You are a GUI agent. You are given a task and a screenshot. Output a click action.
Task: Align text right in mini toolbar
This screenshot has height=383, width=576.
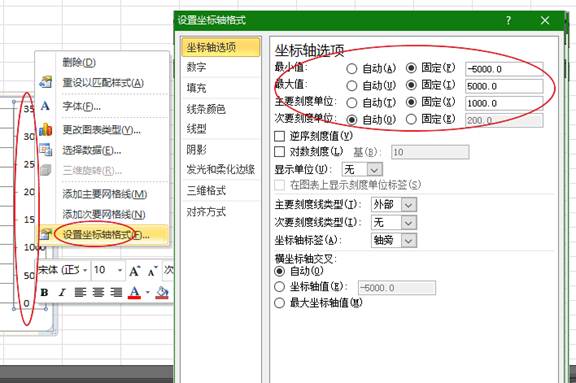(x=116, y=292)
